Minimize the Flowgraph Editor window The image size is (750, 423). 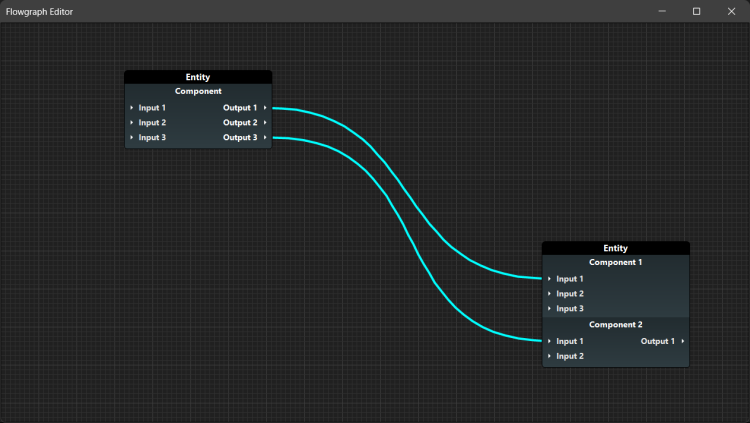click(662, 11)
